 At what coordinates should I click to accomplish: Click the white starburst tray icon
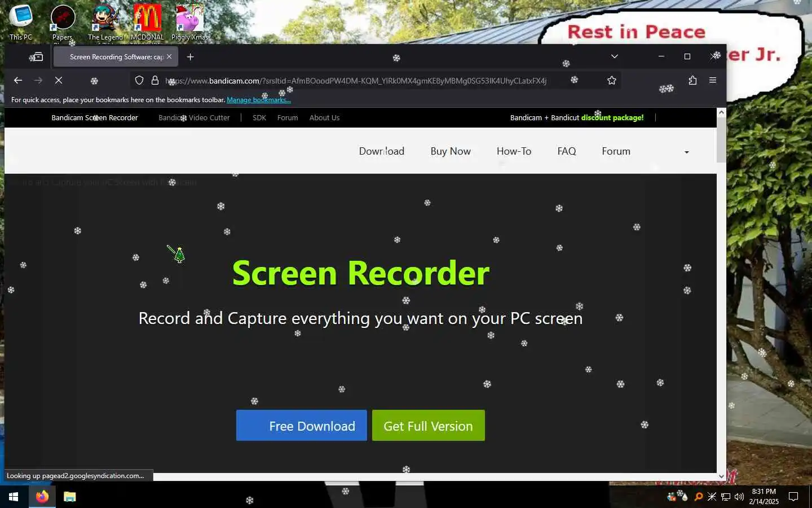712,497
